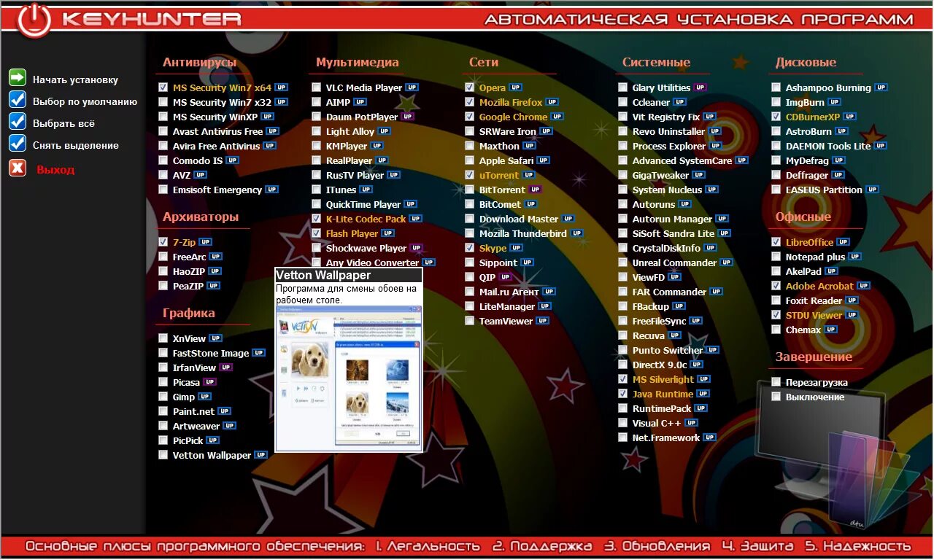Click the UP badge next to Opera
This screenshot has width=934, height=560.
coord(515,87)
